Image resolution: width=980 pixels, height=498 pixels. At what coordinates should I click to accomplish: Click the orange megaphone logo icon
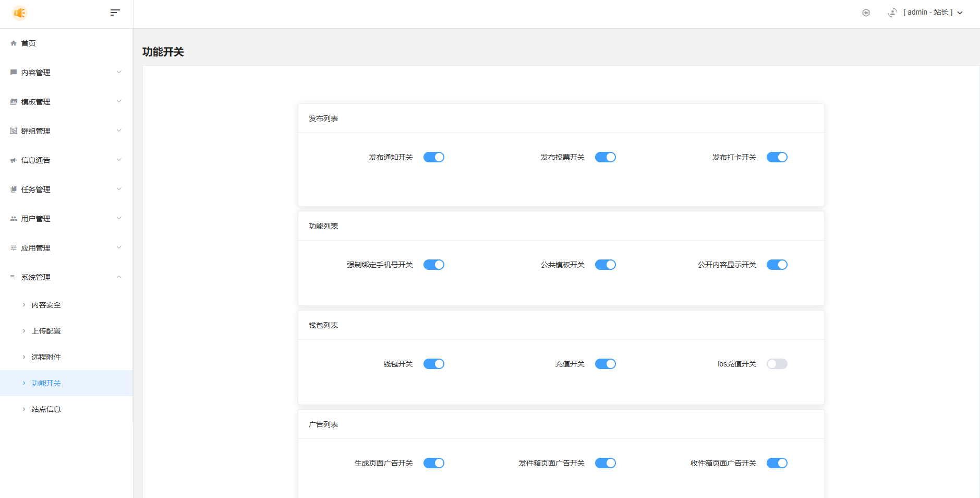19,13
